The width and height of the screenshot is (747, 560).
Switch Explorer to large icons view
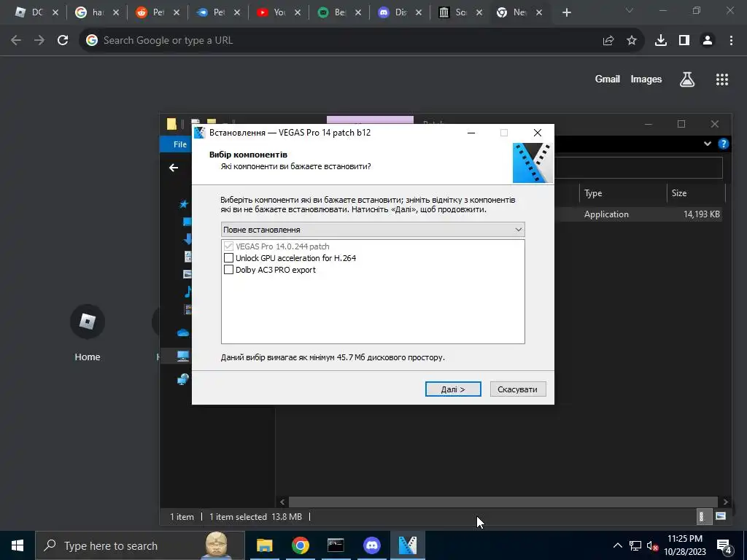(x=721, y=516)
